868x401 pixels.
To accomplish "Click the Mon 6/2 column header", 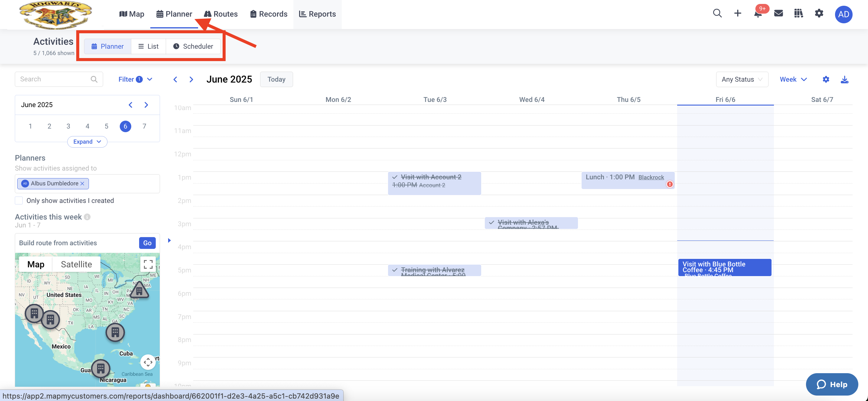I will click(338, 100).
